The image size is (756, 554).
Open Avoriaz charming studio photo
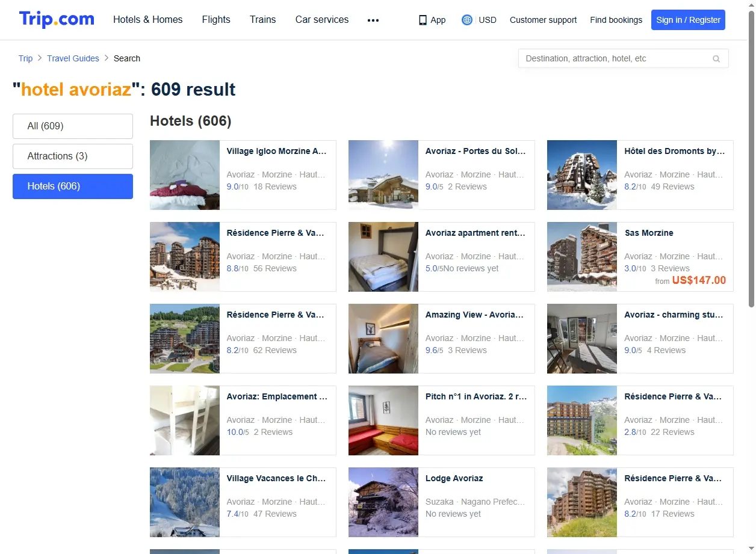click(x=582, y=339)
